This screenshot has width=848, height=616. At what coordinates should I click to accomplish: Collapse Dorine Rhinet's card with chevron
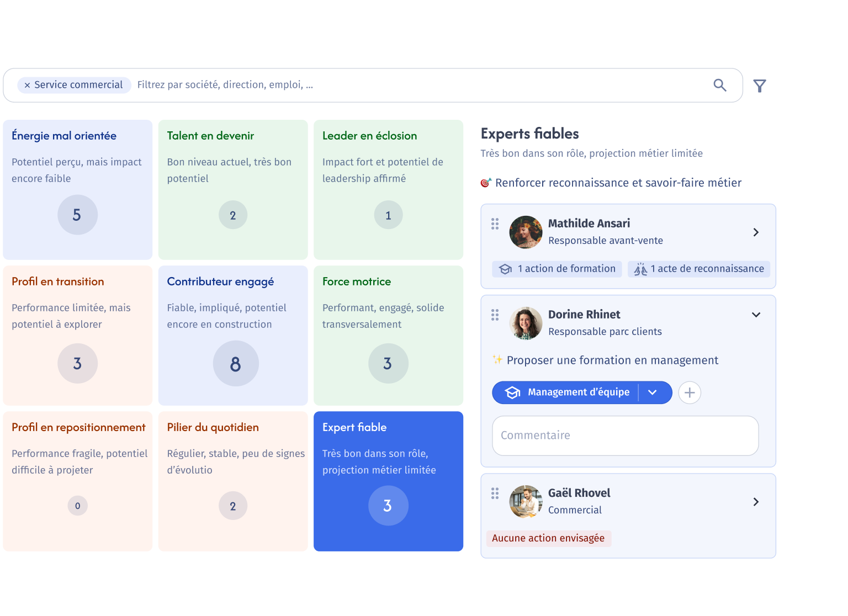click(x=756, y=315)
